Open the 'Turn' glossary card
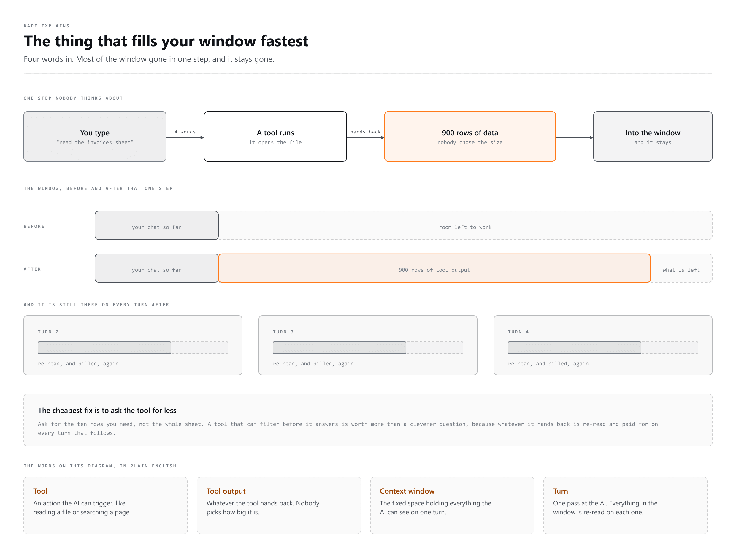Screen dimensions: 736x560 625,505
